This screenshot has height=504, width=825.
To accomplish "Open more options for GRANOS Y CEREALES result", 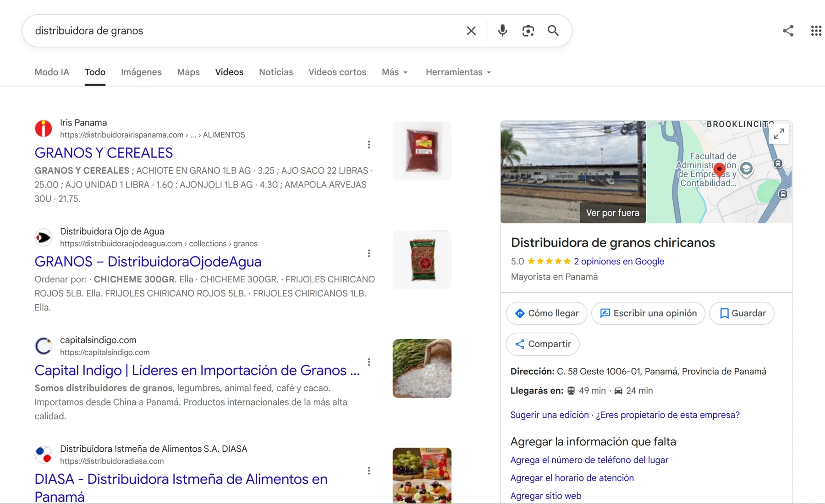I will [x=369, y=145].
